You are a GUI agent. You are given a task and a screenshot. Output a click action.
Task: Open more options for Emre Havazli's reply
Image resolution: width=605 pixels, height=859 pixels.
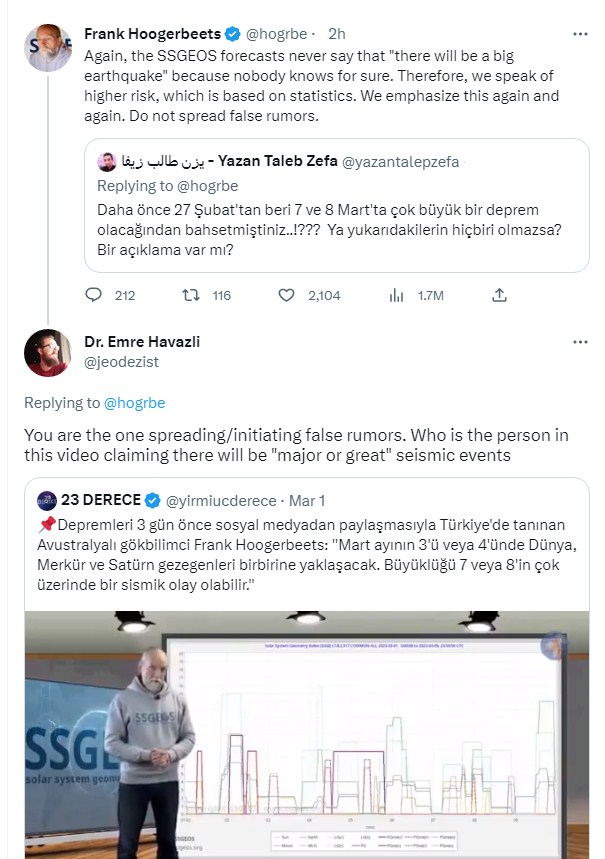click(580, 342)
